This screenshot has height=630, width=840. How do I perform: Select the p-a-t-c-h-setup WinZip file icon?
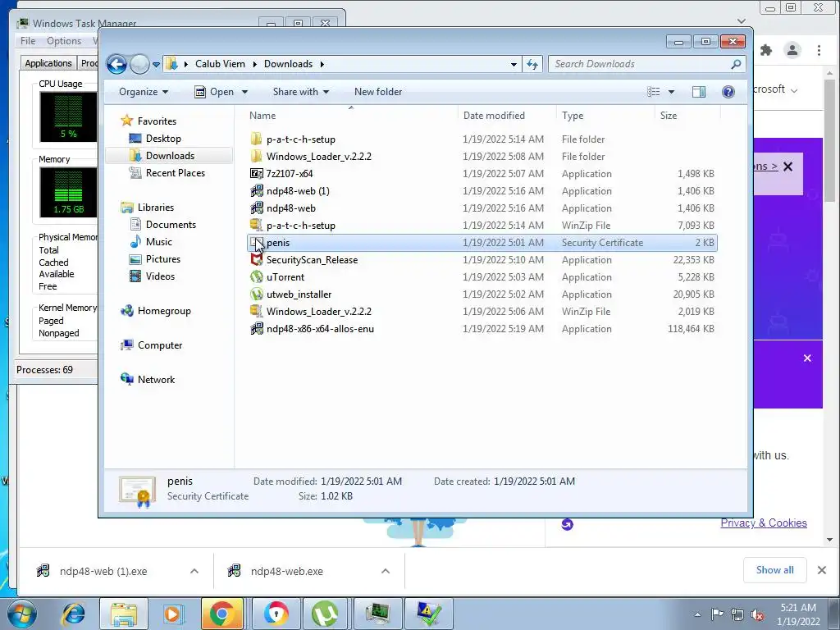tap(257, 225)
